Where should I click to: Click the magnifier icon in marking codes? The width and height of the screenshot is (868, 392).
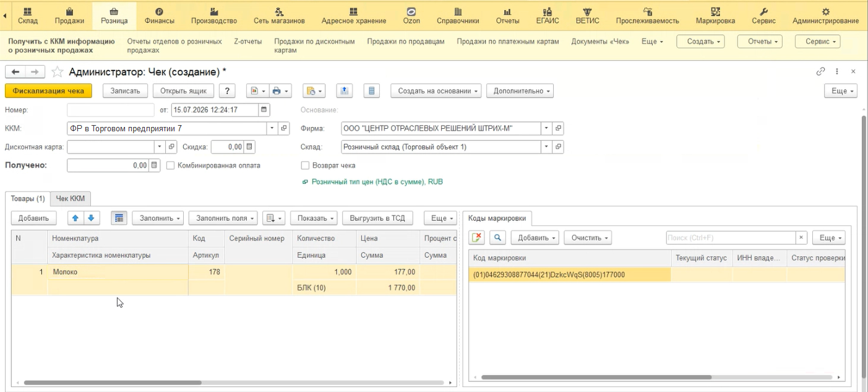(497, 238)
